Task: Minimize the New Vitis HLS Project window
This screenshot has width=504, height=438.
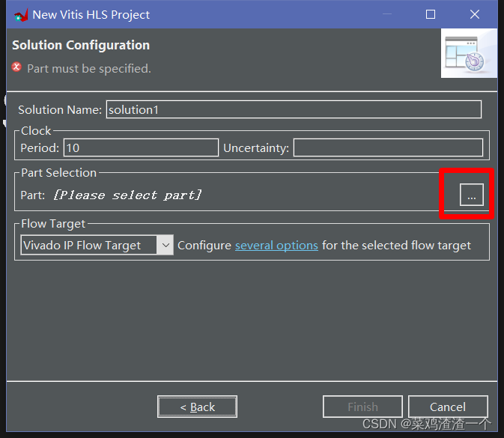Action: click(x=387, y=14)
